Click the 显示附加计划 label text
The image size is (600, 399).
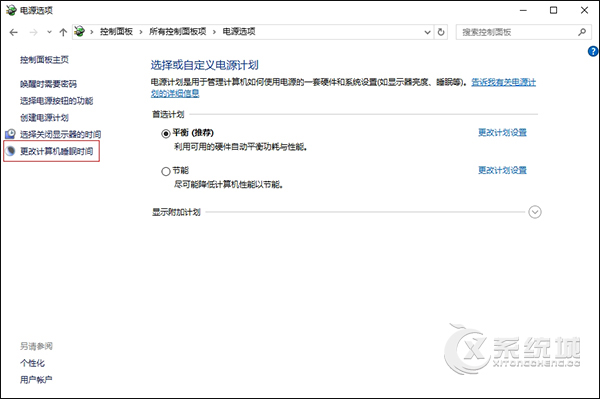pos(176,212)
